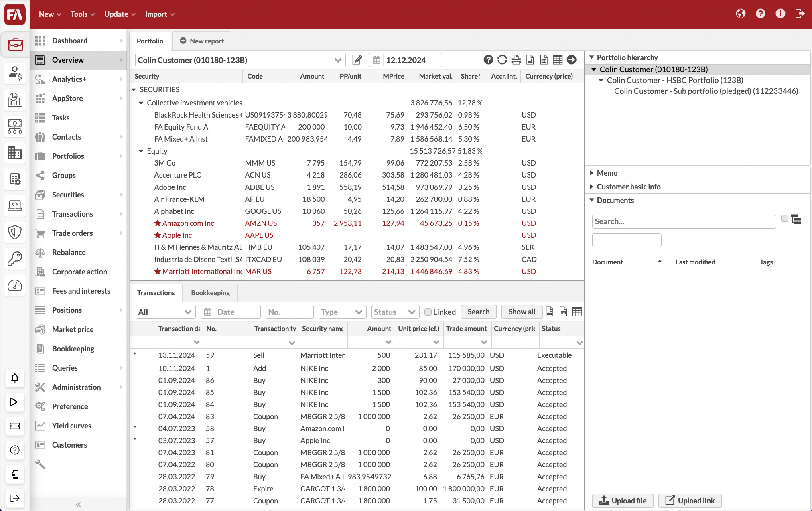Image resolution: width=812 pixels, height=511 pixels.
Task: Open Dashboard in the sidebar
Action: [79, 41]
